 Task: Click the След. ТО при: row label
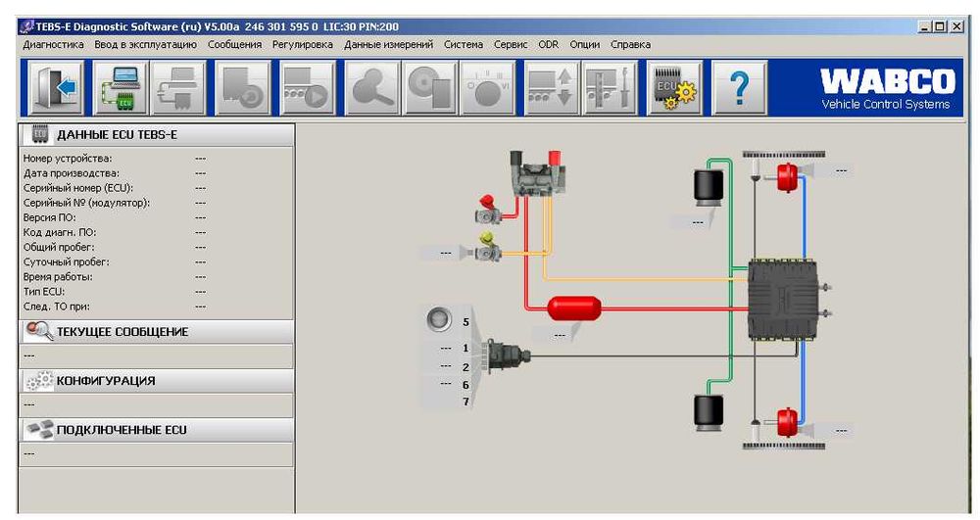pos(56,307)
